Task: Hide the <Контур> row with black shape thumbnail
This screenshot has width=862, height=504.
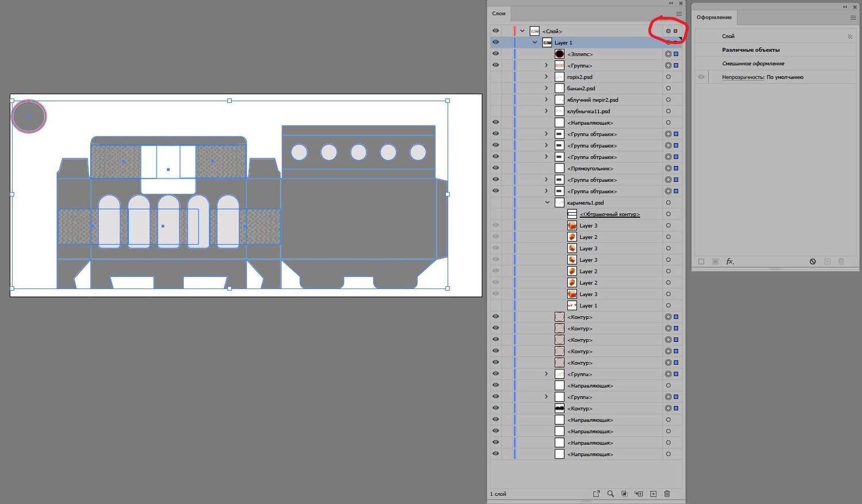Action: (495, 408)
